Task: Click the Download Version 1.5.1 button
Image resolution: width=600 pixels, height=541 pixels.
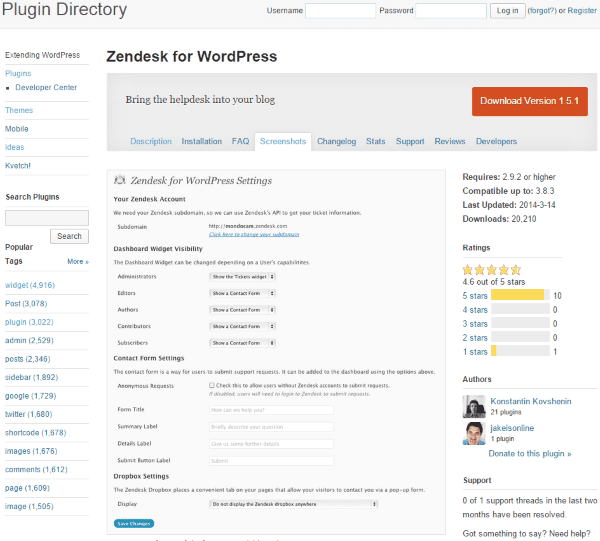Action: point(530,101)
